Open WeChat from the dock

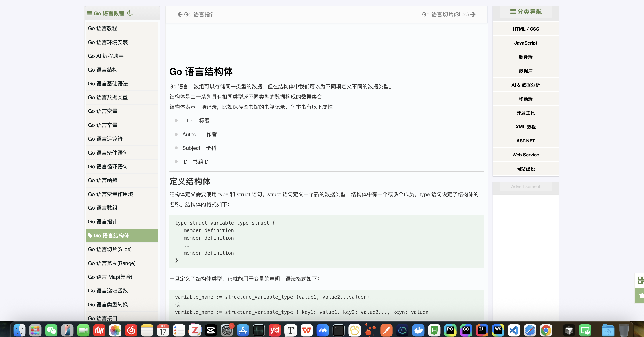pyautogui.click(x=51, y=331)
